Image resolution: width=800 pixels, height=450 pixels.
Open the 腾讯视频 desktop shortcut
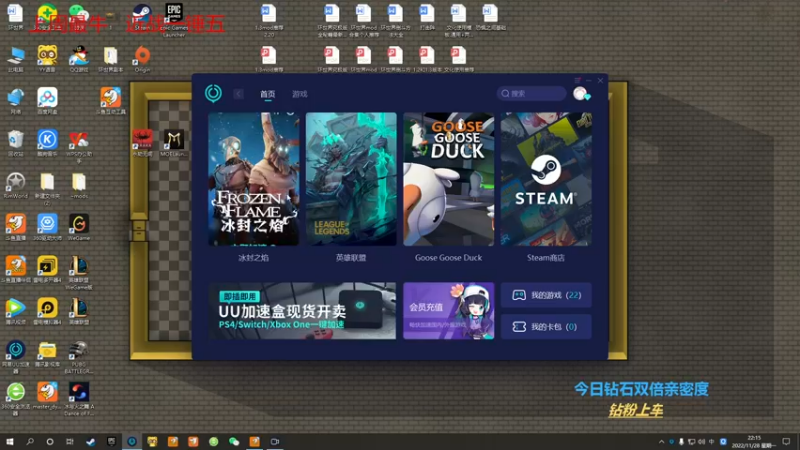coord(16,311)
